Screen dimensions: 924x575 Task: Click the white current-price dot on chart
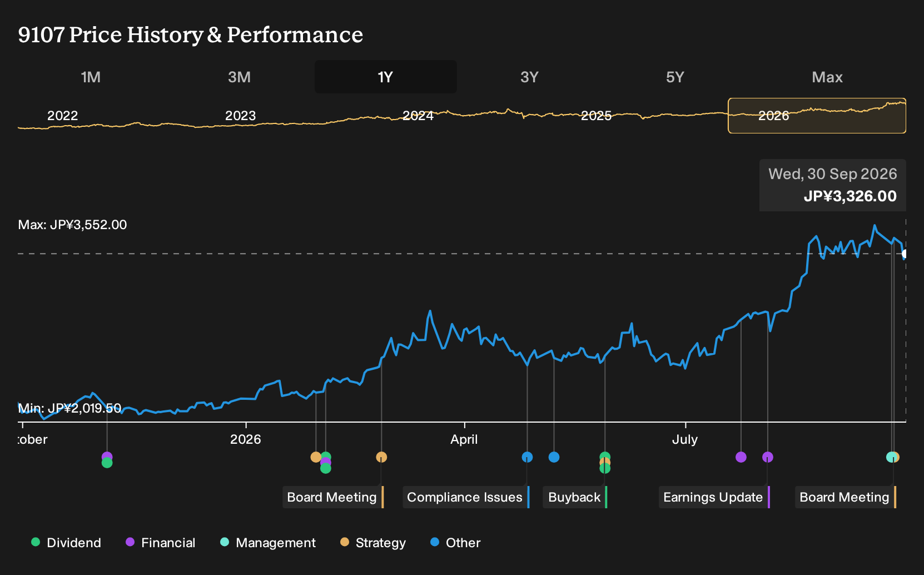[905, 254]
